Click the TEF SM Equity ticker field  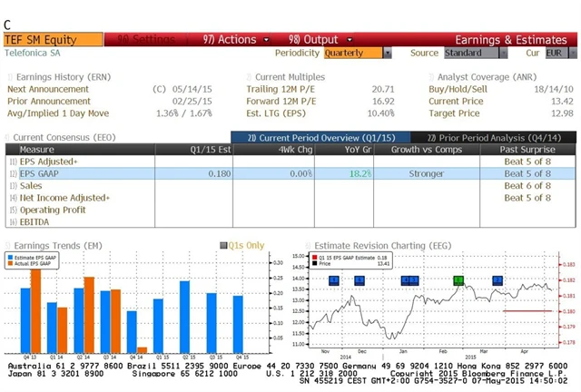[x=53, y=40]
